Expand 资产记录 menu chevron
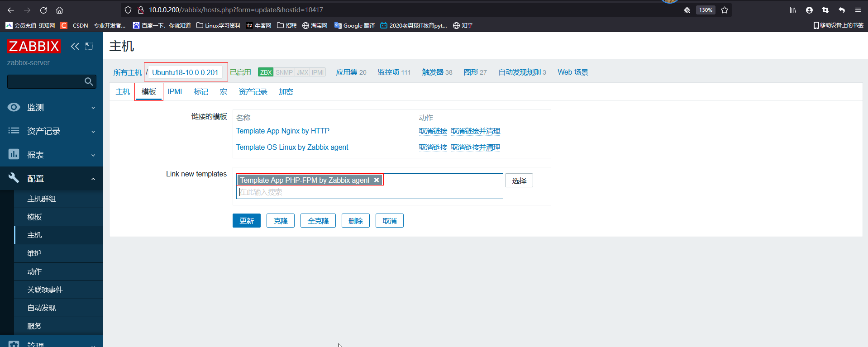 coord(93,132)
